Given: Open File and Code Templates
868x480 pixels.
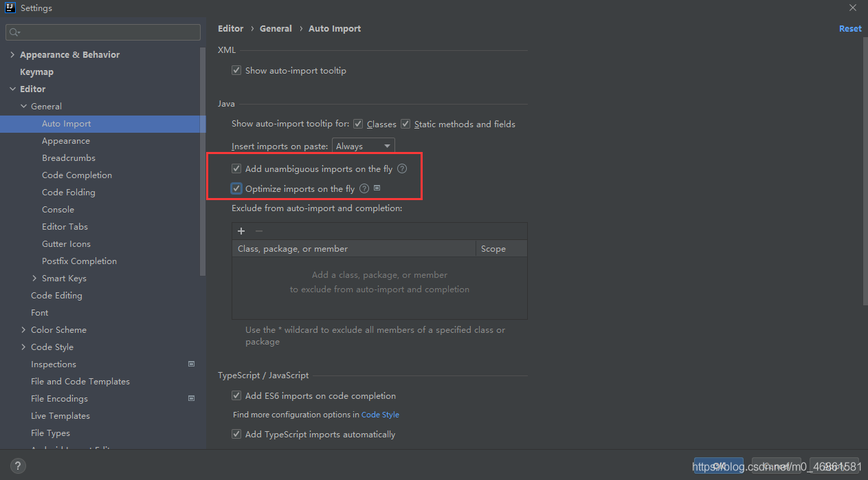Looking at the screenshot, I should pos(80,381).
